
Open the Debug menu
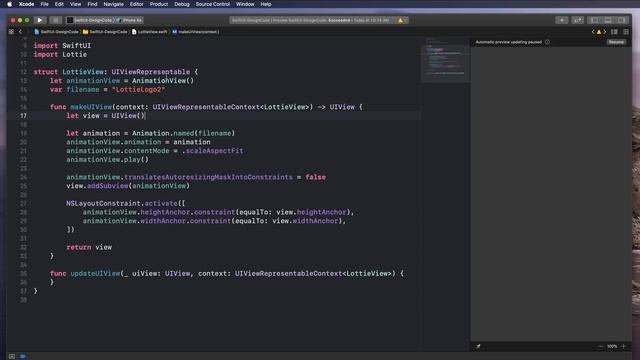pyautogui.click(x=182, y=4)
